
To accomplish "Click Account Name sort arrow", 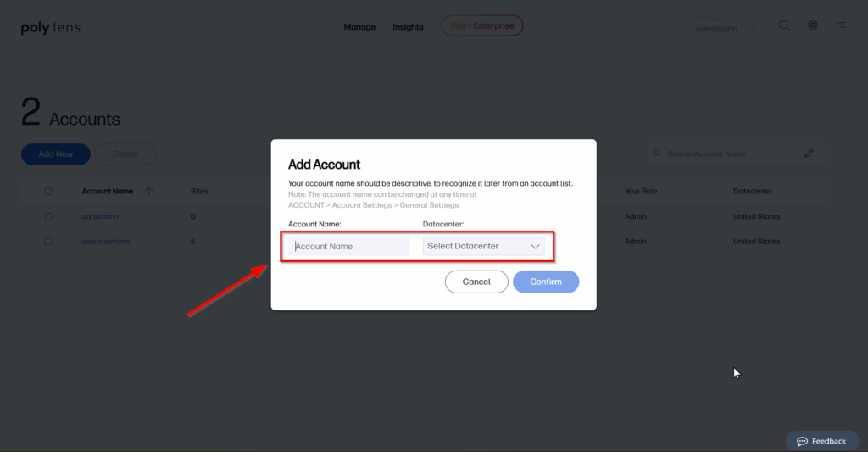I will pyautogui.click(x=149, y=192).
